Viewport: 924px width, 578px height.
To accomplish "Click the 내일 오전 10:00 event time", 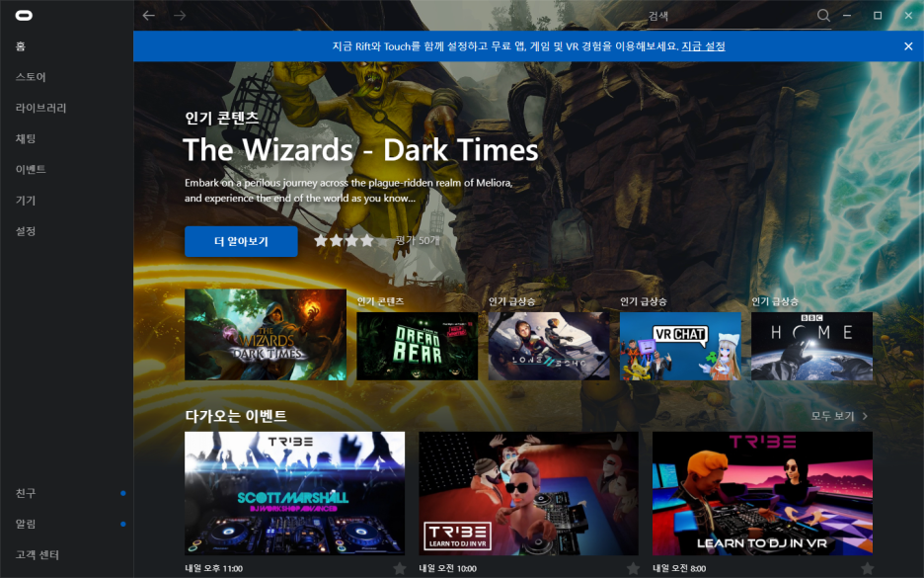I will point(447,568).
